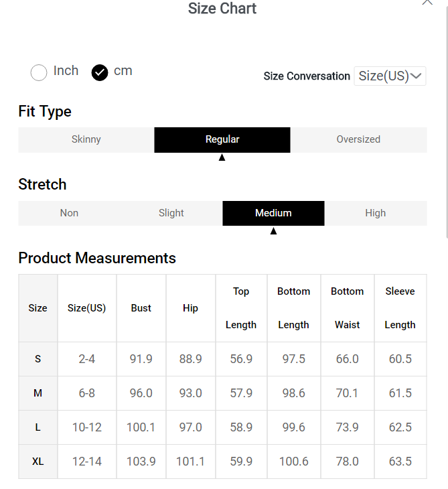Click the triangle marker under Medium

point(273,231)
